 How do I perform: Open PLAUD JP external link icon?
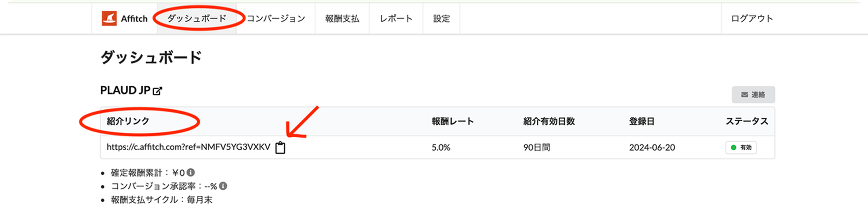[158, 91]
